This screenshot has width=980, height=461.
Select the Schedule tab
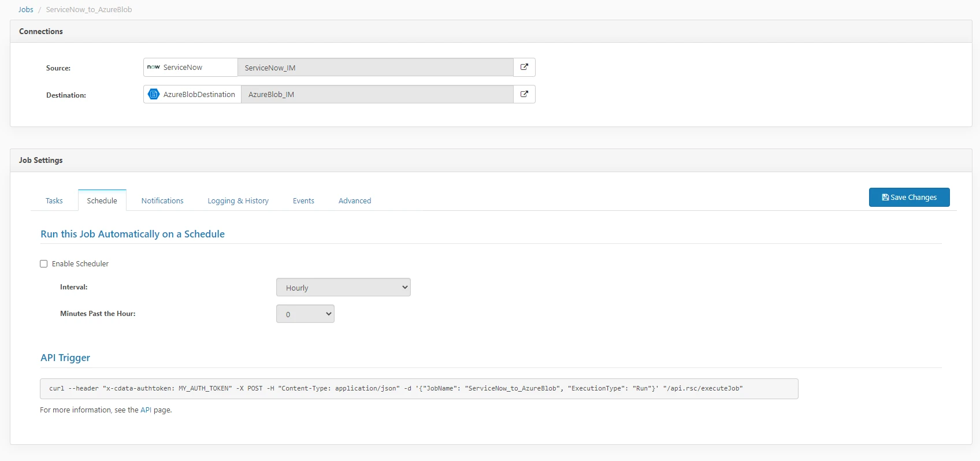click(102, 200)
